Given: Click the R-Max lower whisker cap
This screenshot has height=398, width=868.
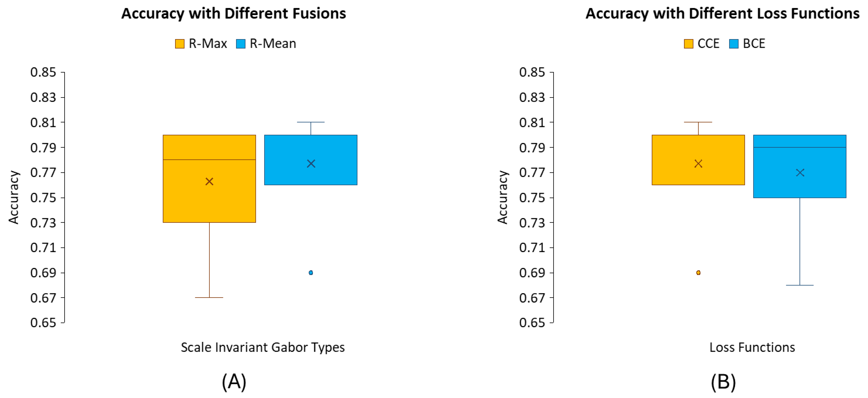Looking at the screenshot, I should 209,297.
